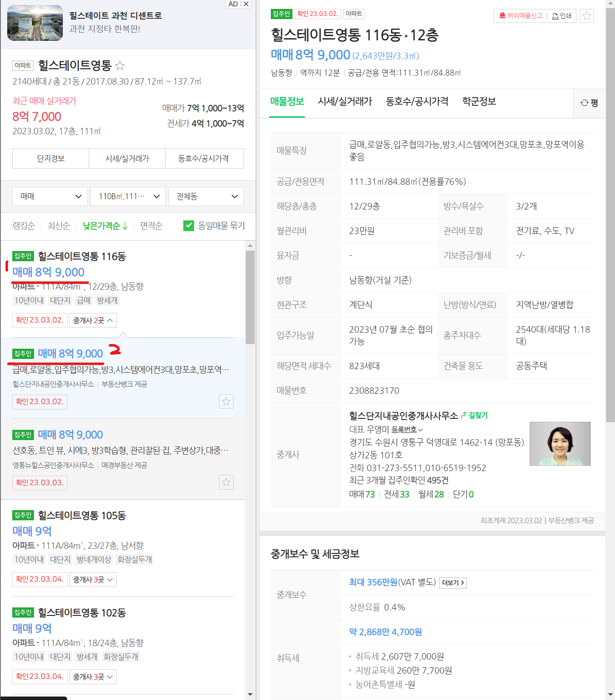Click 힐스단지내공인중개사사무소 agency name in detail
The image size is (615, 700).
(x=404, y=415)
